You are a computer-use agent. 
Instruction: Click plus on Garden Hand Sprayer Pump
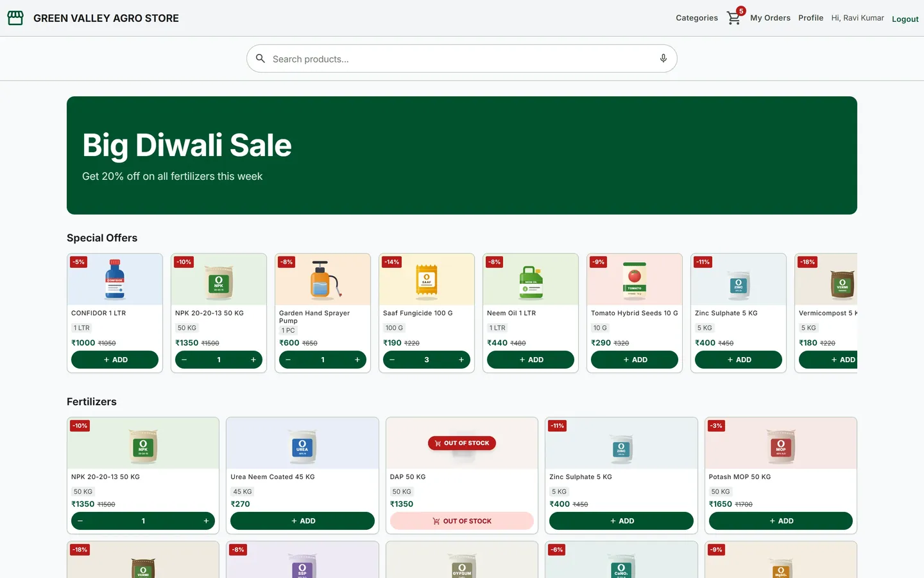[357, 360]
